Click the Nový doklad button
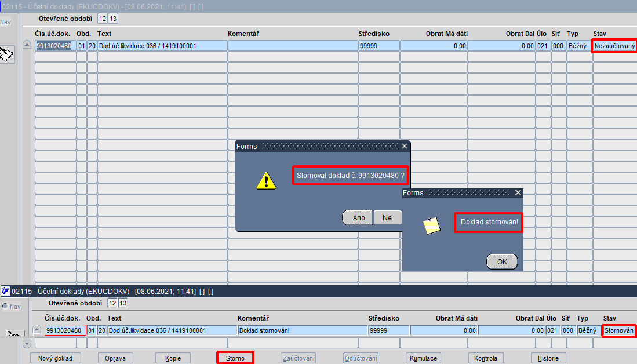 55,358
